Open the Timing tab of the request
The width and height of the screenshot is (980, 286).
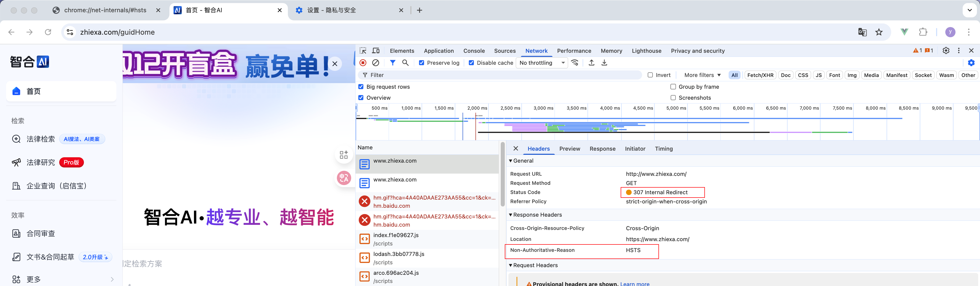coord(664,149)
